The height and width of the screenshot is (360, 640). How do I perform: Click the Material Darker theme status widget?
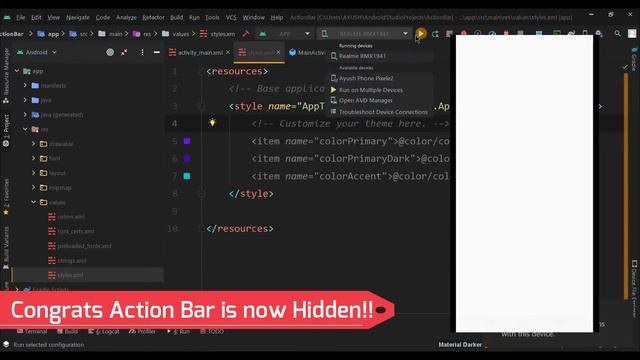[x=460, y=344]
